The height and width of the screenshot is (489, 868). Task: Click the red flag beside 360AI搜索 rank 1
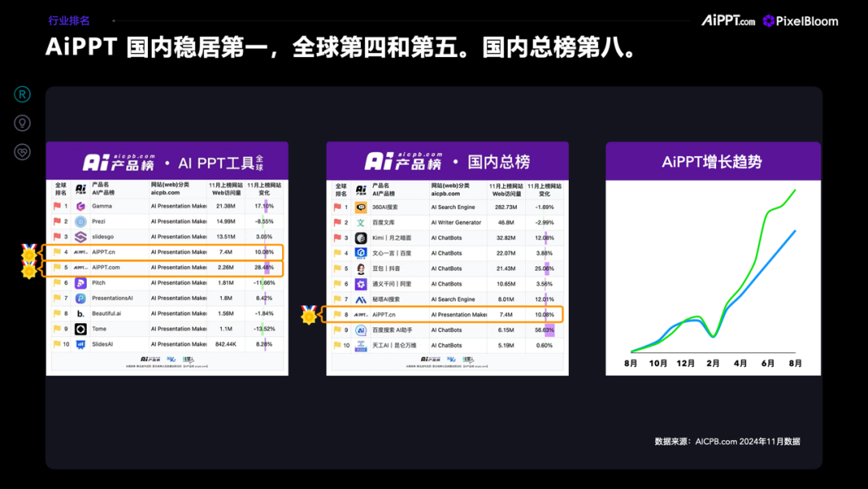click(337, 208)
